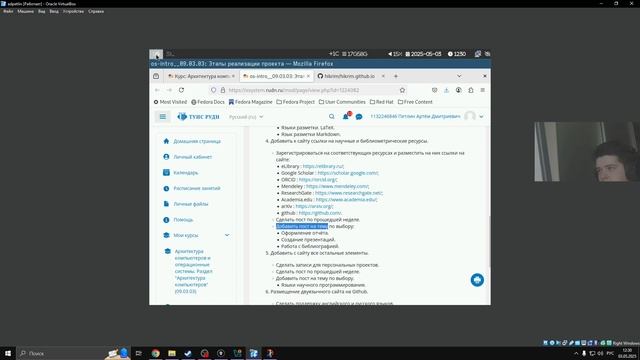
Task: Collapse the Мои курсы chevron
Action: coord(227,235)
